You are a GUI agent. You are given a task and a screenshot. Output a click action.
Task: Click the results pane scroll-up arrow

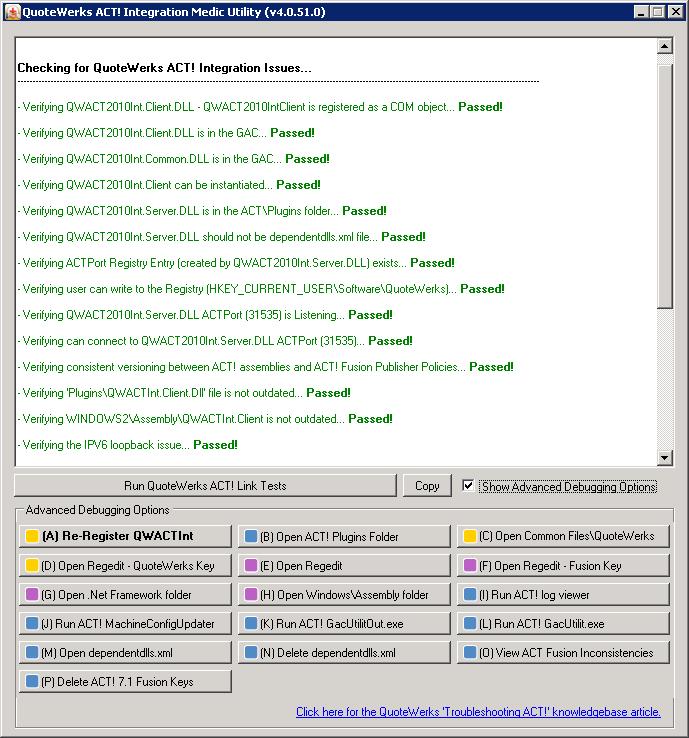[x=665, y=46]
